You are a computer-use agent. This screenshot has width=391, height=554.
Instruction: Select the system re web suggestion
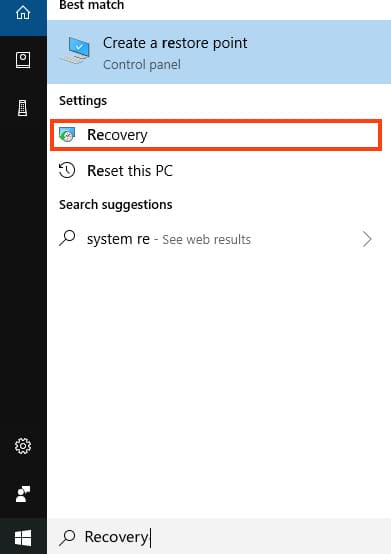pos(219,239)
